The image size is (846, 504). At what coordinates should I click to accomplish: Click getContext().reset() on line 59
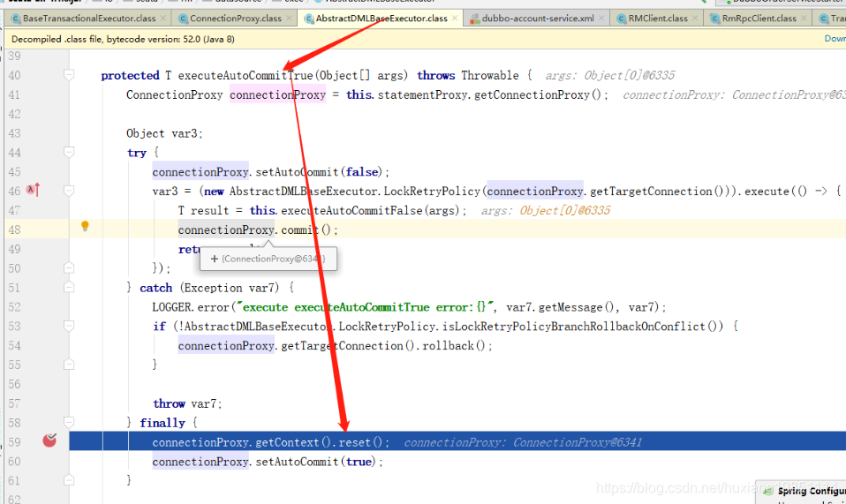[318, 442]
